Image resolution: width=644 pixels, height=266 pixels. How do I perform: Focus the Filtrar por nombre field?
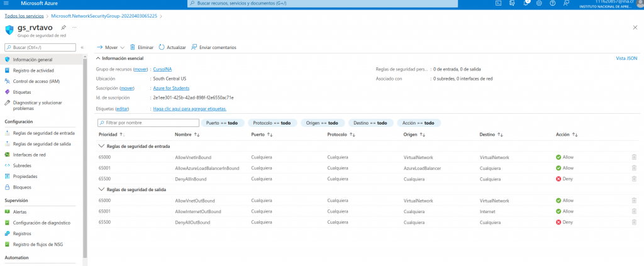(148, 123)
